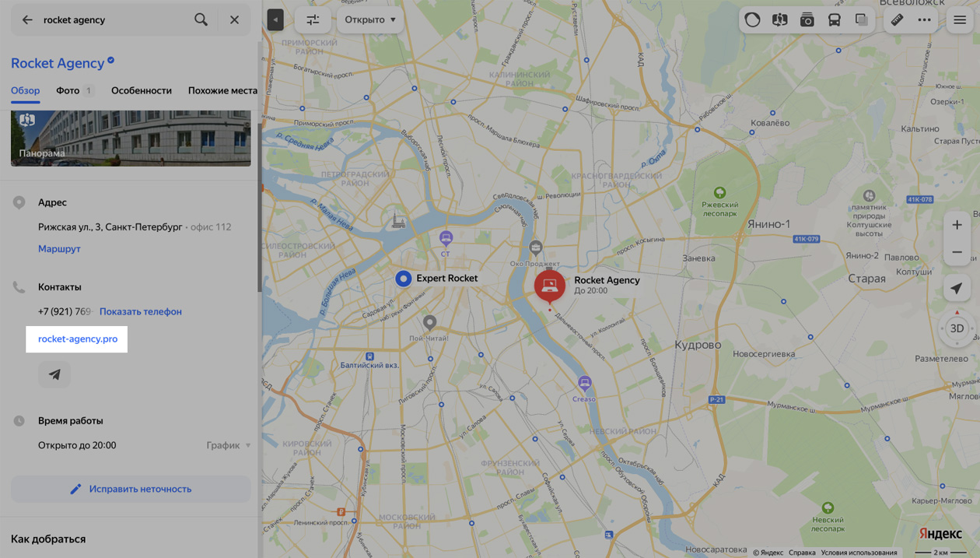Click the Справка help link
The height and width of the screenshot is (558, 980).
pyautogui.click(x=802, y=553)
